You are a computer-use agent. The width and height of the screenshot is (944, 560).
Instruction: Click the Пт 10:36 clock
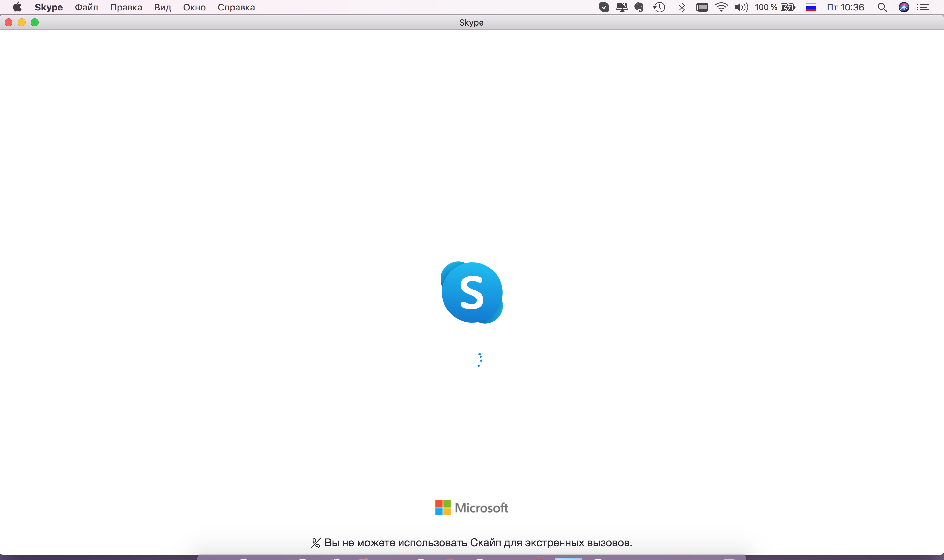846,7
